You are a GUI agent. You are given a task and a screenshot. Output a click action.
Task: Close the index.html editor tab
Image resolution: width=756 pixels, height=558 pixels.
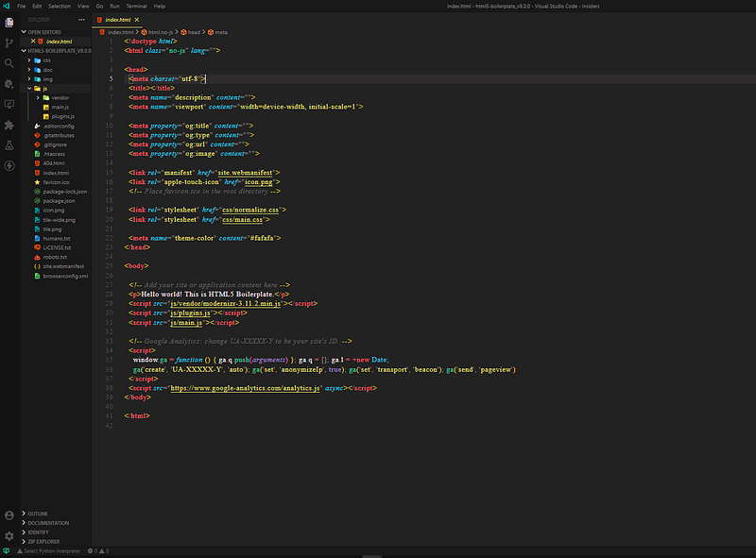[x=137, y=20]
